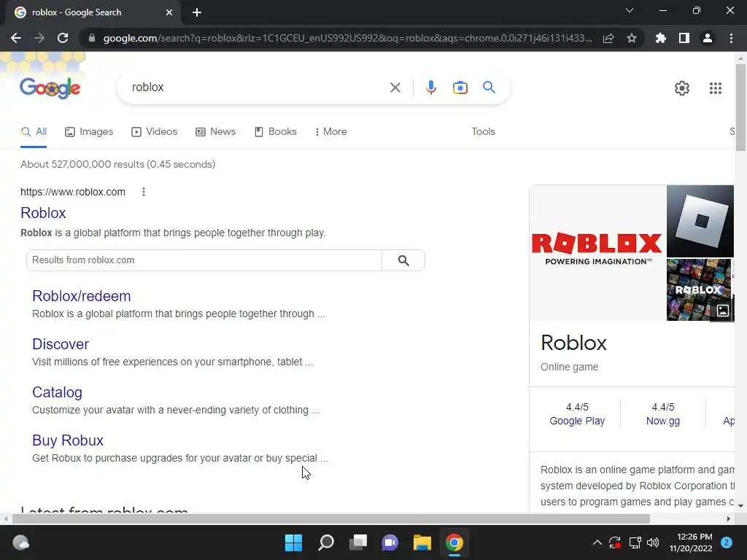Switch to Images results tab
This screenshot has height=560, width=747.
tap(89, 132)
